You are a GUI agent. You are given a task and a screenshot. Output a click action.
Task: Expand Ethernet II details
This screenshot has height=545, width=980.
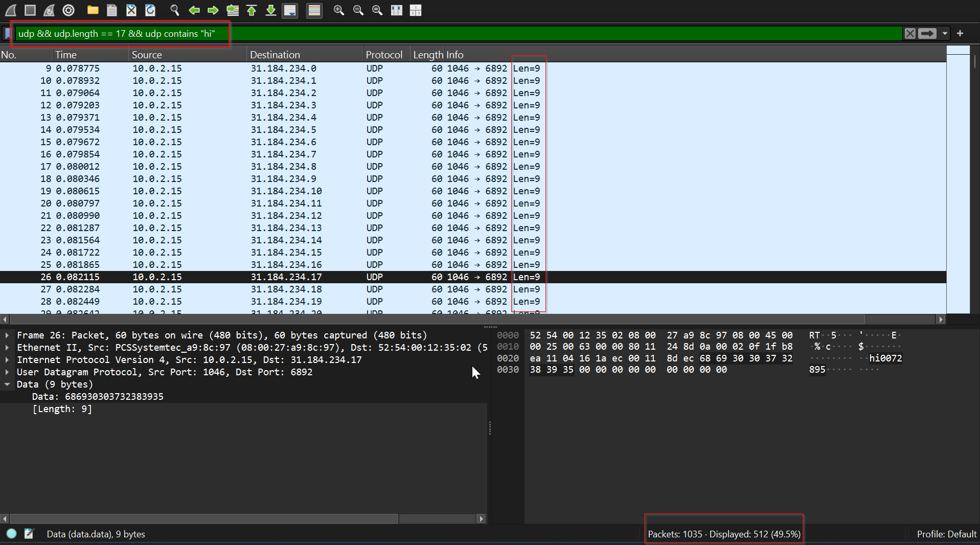click(7, 348)
